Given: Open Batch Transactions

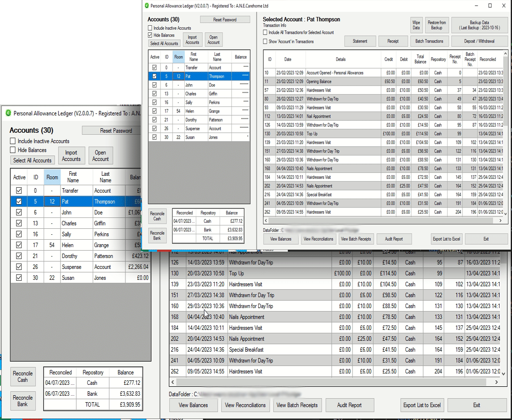Looking at the screenshot, I should pyautogui.click(x=429, y=41).
